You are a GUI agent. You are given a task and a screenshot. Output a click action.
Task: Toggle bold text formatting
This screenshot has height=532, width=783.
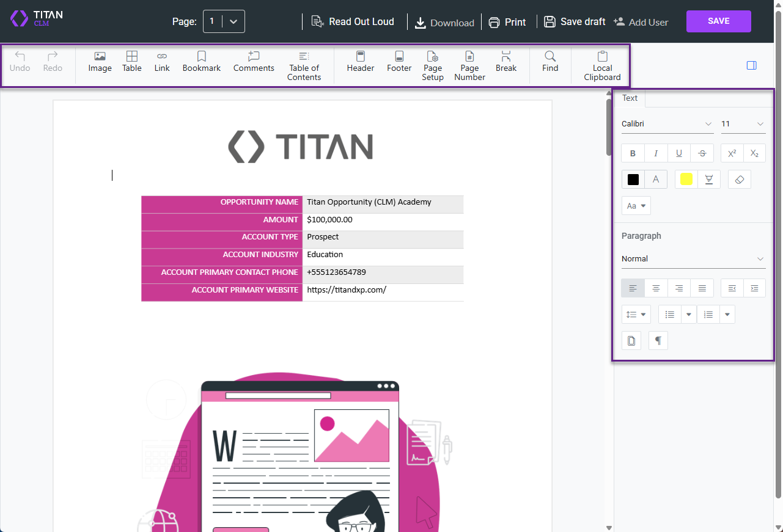point(633,153)
